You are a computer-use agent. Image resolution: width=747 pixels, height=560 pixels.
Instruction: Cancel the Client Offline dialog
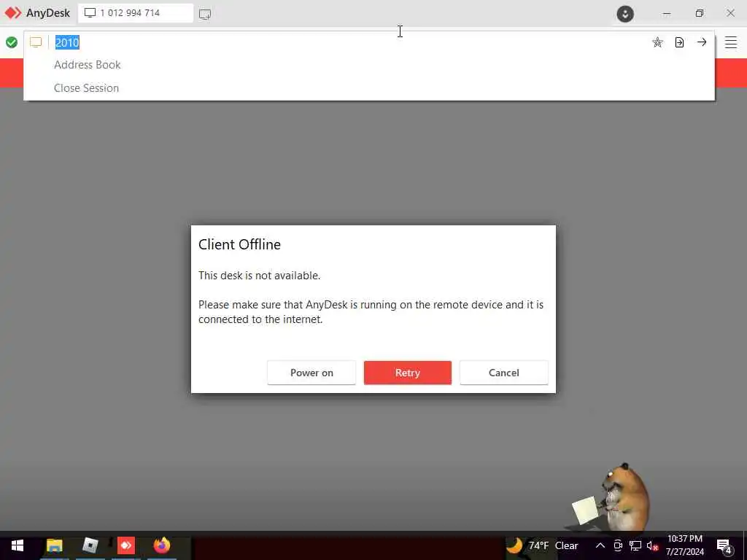click(x=503, y=373)
